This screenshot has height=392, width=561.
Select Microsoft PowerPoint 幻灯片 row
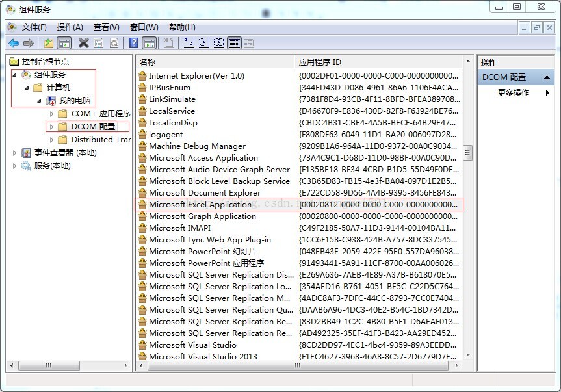click(x=299, y=251)
